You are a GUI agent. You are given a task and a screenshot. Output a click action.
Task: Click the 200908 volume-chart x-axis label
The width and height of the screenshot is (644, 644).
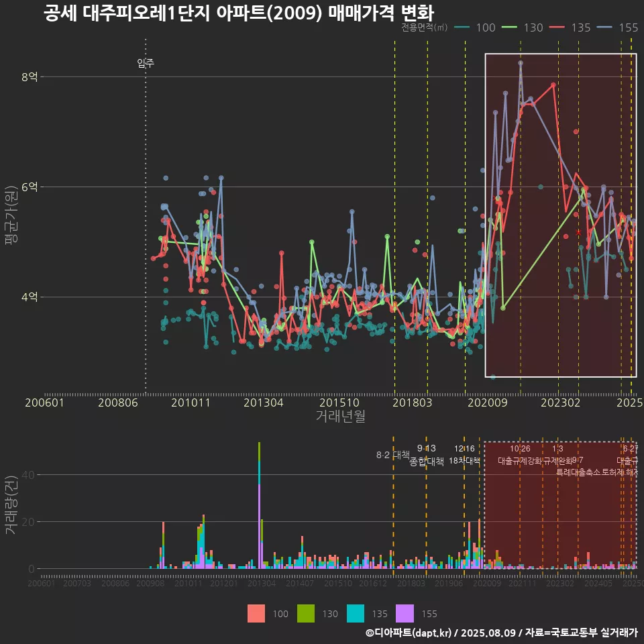(150, 583)
